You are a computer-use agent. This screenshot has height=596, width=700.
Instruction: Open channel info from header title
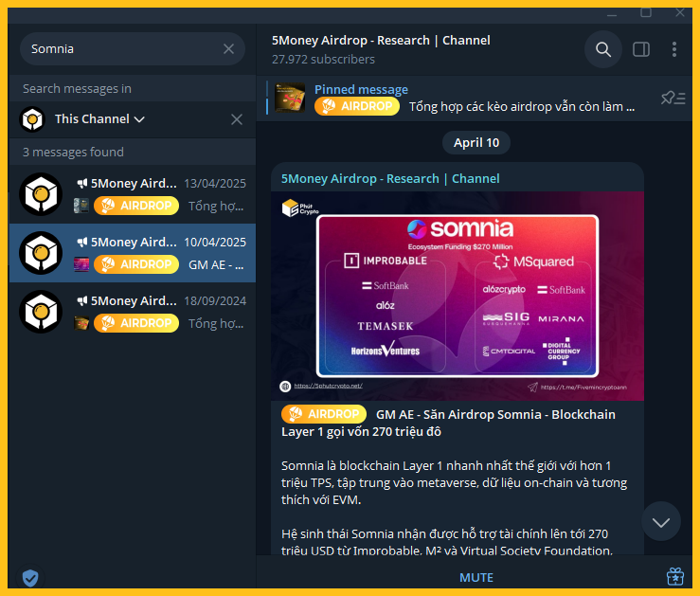[x=381, y=40]
